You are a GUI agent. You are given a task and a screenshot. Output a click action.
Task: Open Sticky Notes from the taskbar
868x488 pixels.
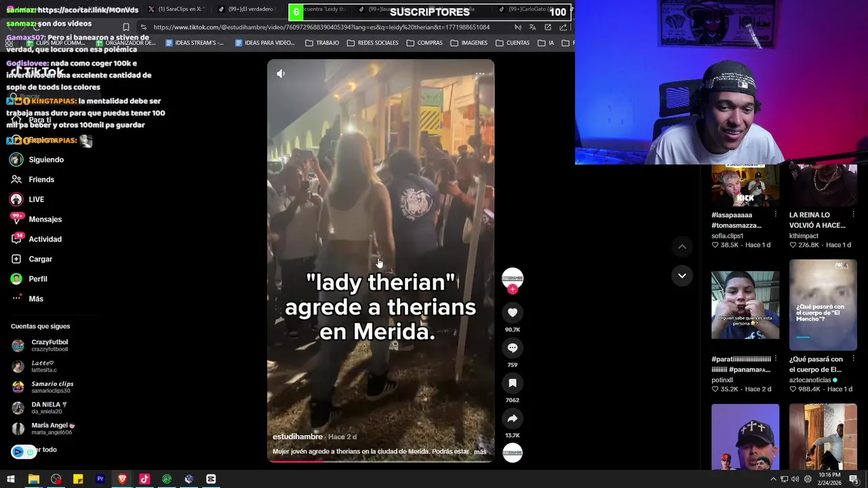pyautogui.click(x=78, y=479)
